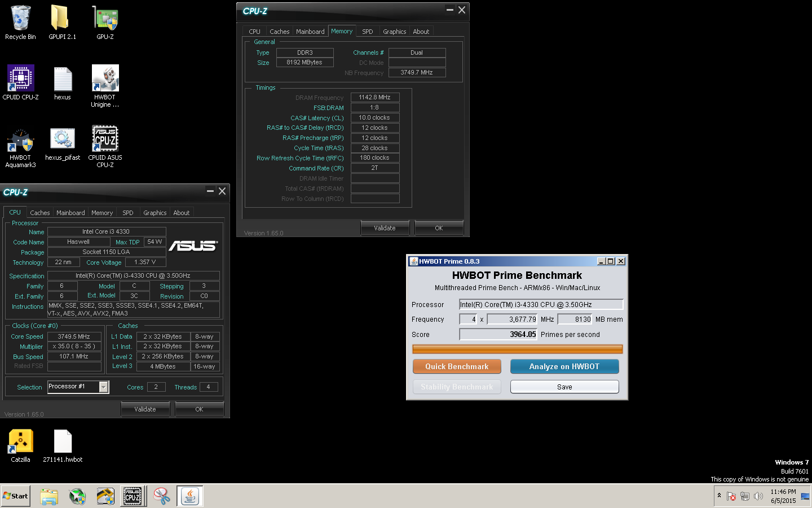Open the 271141.hwbot file icon
Screen dimensions: 812x508
tap(63, 446)
